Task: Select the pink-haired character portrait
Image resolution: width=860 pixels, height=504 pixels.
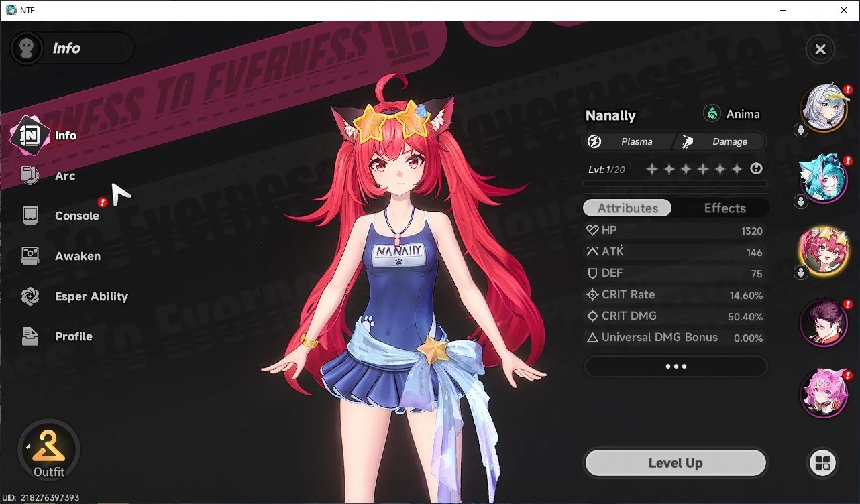Action: pyautogui.click(x=824, y=393)
